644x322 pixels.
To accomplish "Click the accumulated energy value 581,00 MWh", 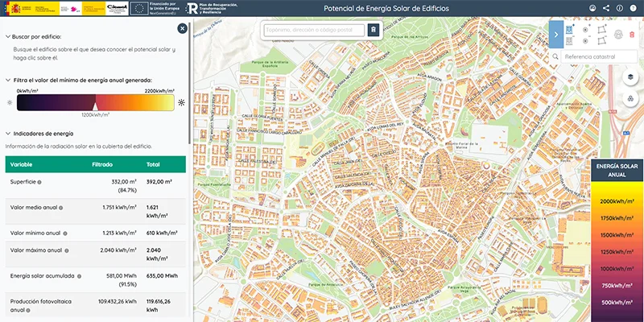I will tap(122, 276).
